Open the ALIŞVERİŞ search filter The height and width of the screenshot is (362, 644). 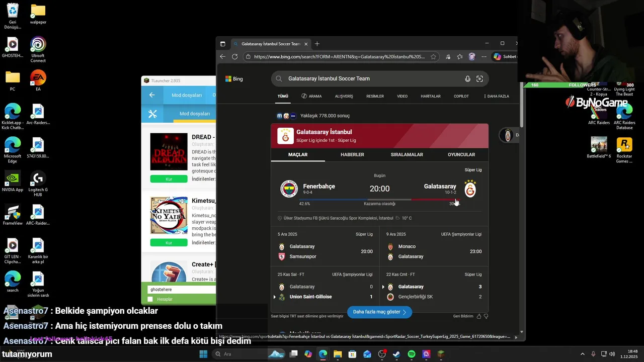tap(344, 96)
